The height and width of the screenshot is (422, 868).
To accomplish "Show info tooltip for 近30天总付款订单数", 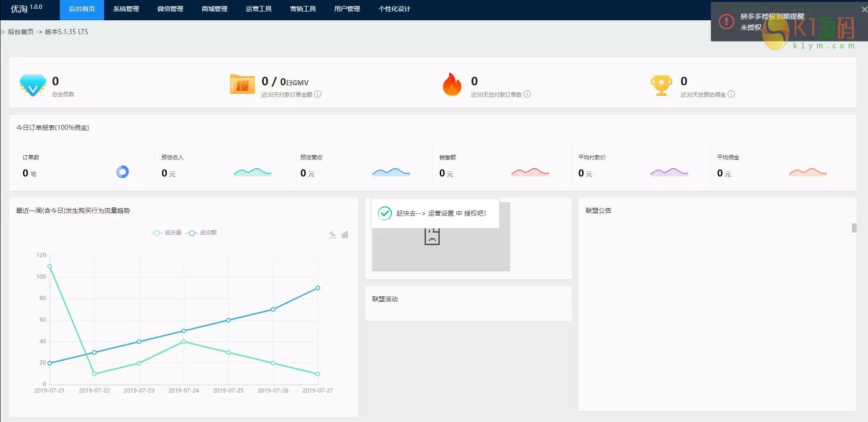I will [x=527, y=94].
